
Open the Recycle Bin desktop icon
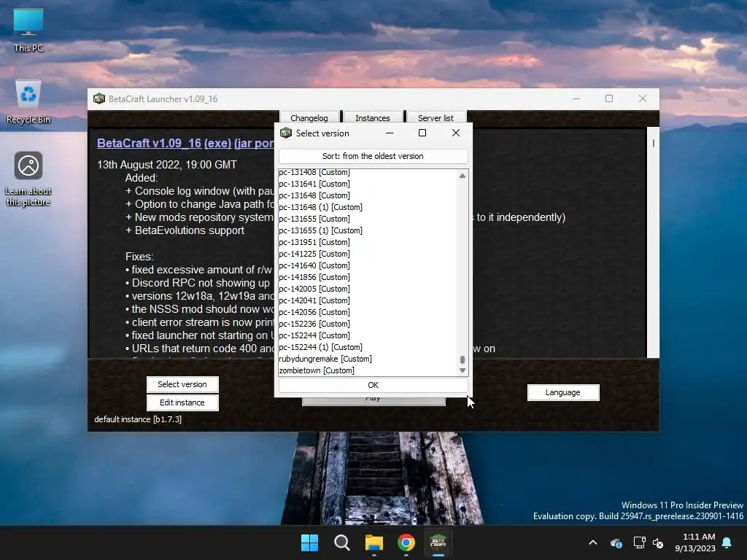click(x=28, y=102)
